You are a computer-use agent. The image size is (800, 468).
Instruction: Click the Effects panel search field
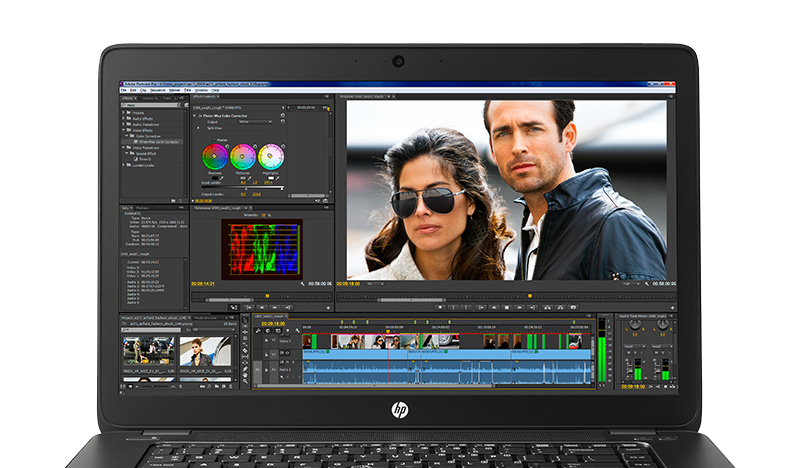point(151,105)
